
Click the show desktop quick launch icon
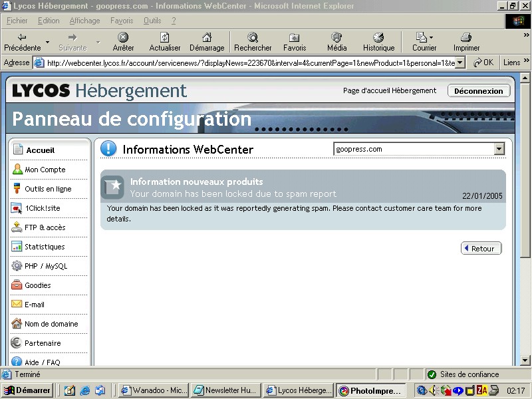point(70,390)
